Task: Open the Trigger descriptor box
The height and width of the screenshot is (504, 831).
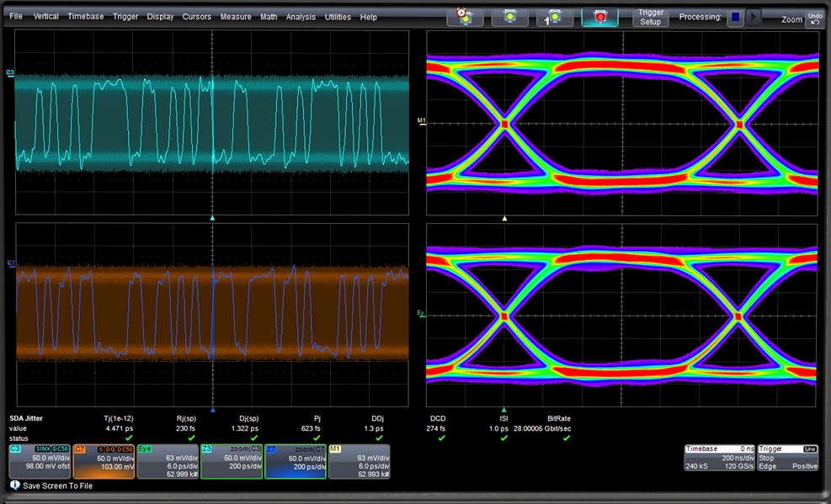Action: click(x=787, y=459)
